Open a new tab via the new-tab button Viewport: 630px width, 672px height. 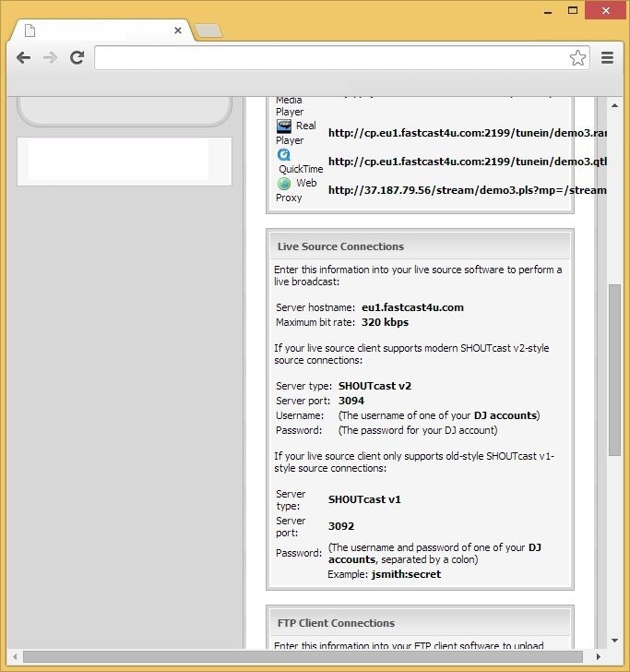pyautogui.click(x=208, y=31)
